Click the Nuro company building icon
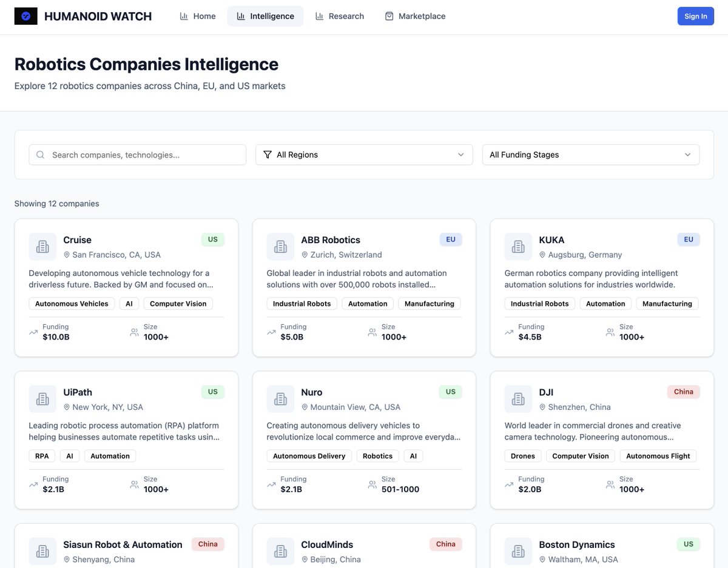 [x=280, y=399]
